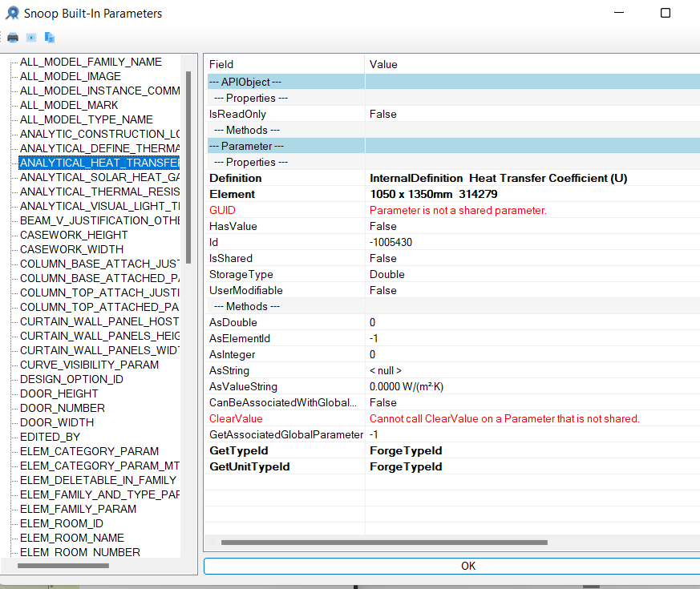
Task: Choose the COLUMN_BASE_ATTACH_JUST entry
Action: [x=99, y=264]
